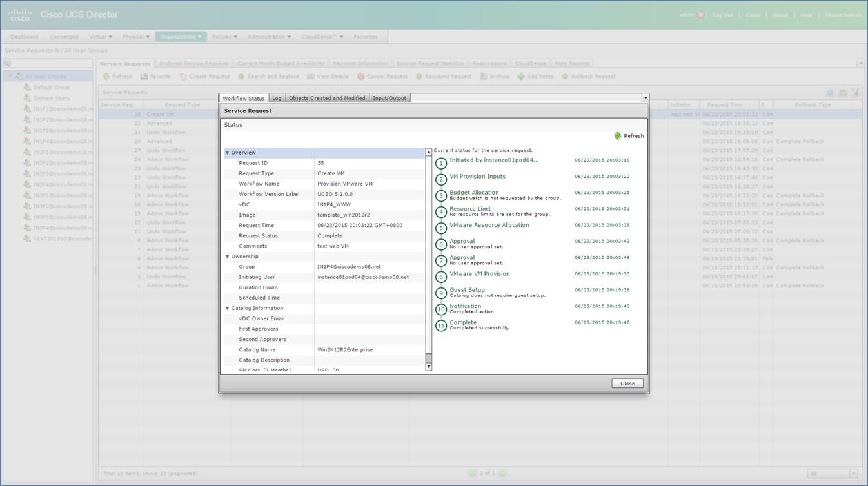
Task: Click Create Request toolbar icon
Action: (x=183, y=77)
